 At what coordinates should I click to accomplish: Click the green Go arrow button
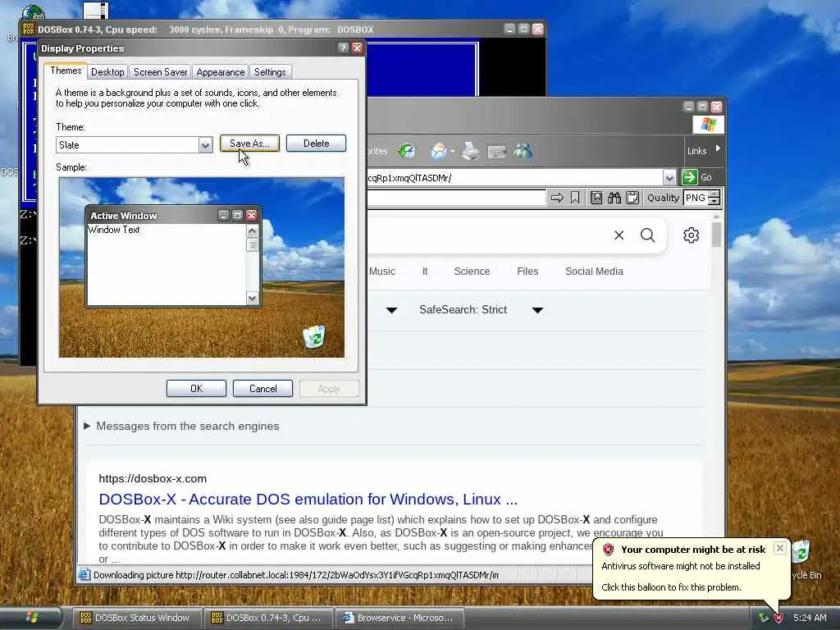689,177
